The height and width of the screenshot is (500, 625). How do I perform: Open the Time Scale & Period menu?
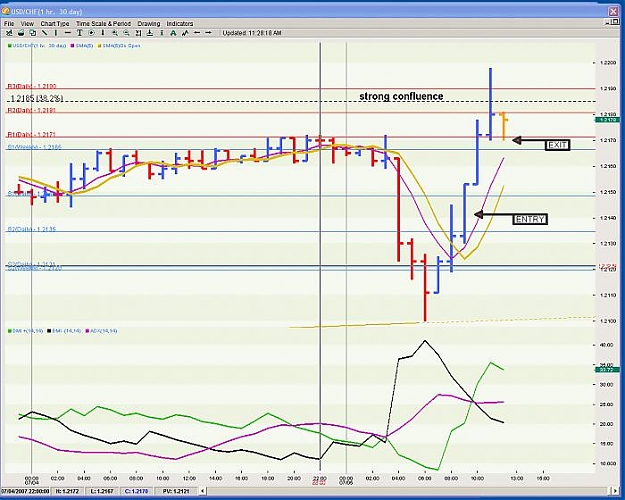(104, 24)
